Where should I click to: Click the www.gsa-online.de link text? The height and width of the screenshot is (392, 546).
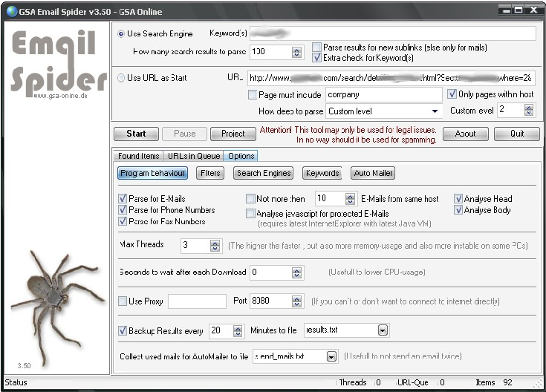pyautogui.click(x=61, y=96)
